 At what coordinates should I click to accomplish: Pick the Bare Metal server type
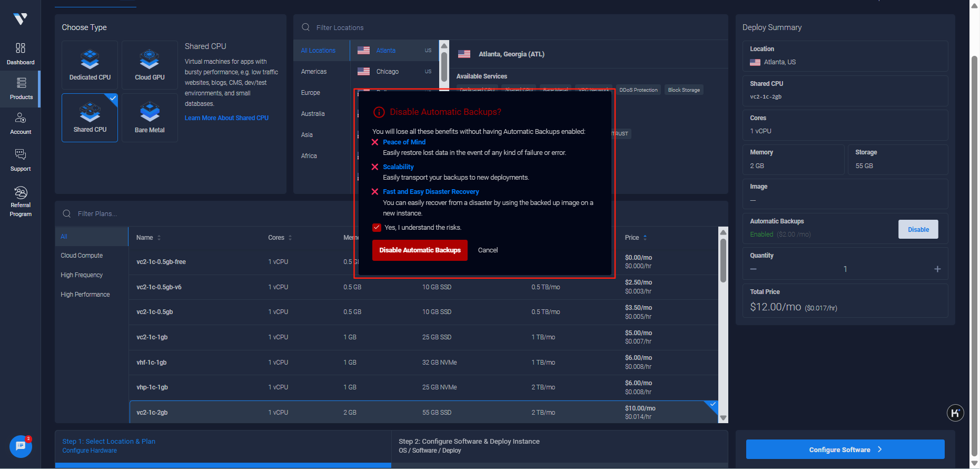point(150,118)
